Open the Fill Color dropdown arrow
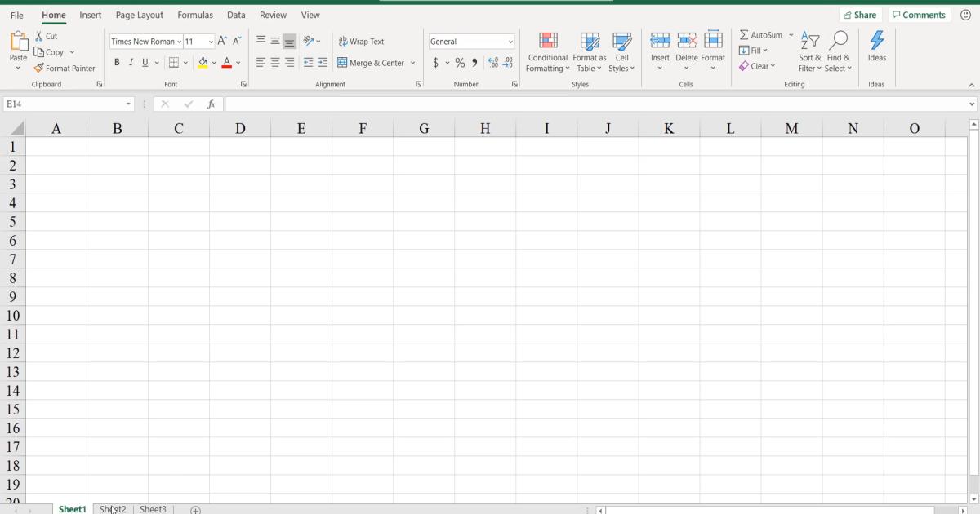This screenshot has height=514, width=980. (214, 62)
